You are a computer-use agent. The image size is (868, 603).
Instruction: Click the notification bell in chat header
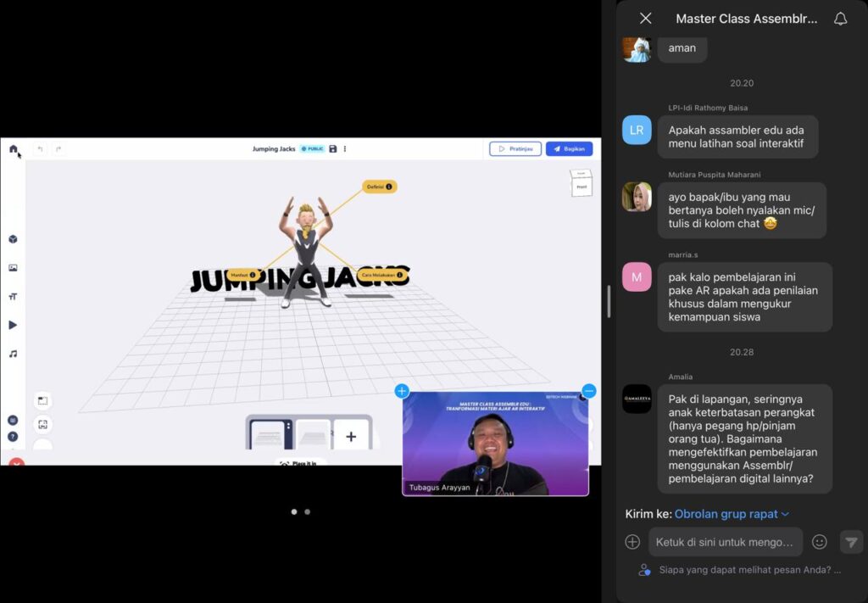point(840,19)
